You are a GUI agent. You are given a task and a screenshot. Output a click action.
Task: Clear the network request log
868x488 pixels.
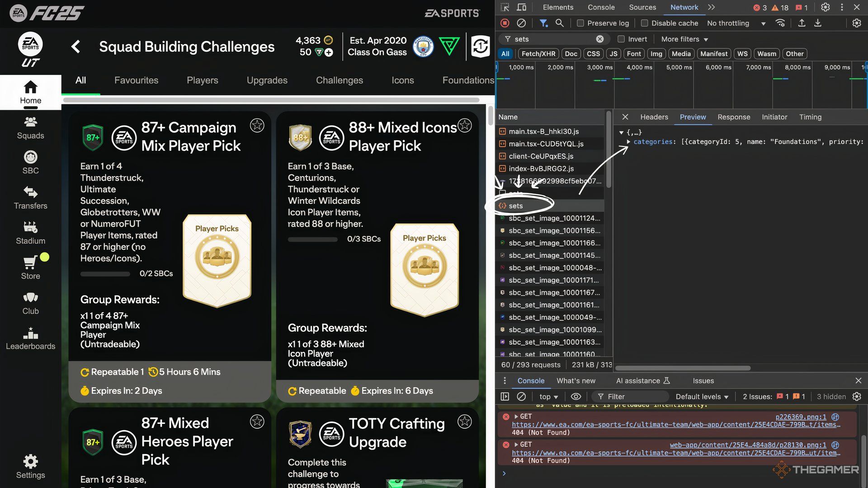tap(521, 23)
